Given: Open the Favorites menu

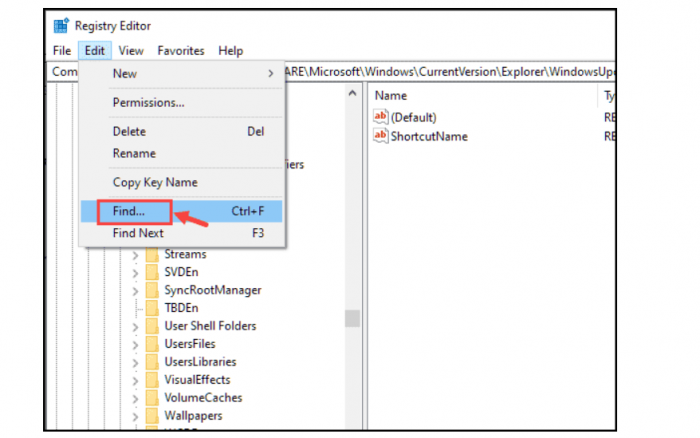Looking at the screenshot, I should (x=180, y=51).
